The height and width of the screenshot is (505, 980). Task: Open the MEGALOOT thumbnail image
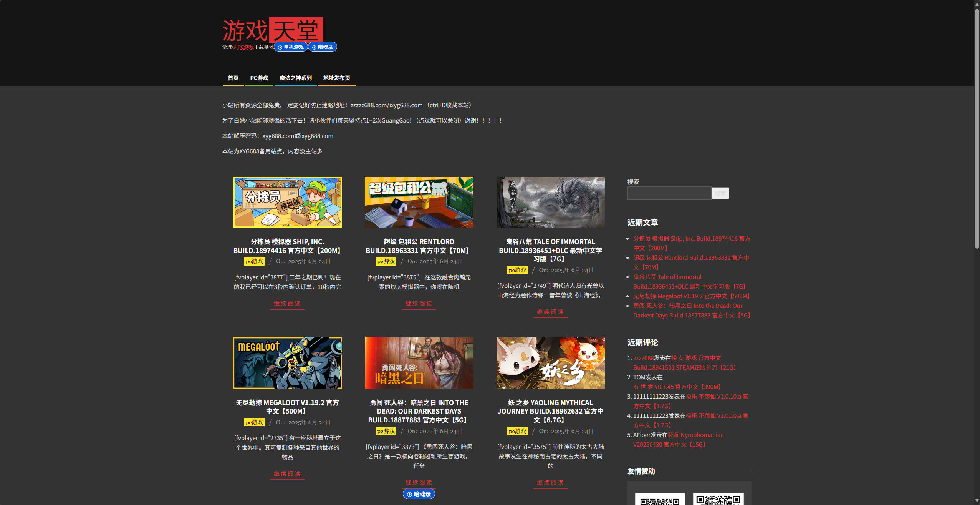click(x=288, y=363)
